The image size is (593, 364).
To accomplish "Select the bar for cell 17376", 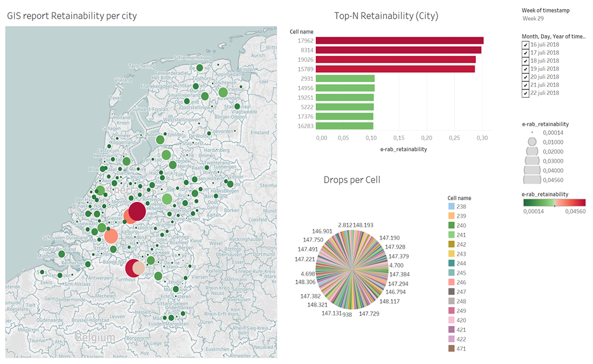I will tap(345, 117).
